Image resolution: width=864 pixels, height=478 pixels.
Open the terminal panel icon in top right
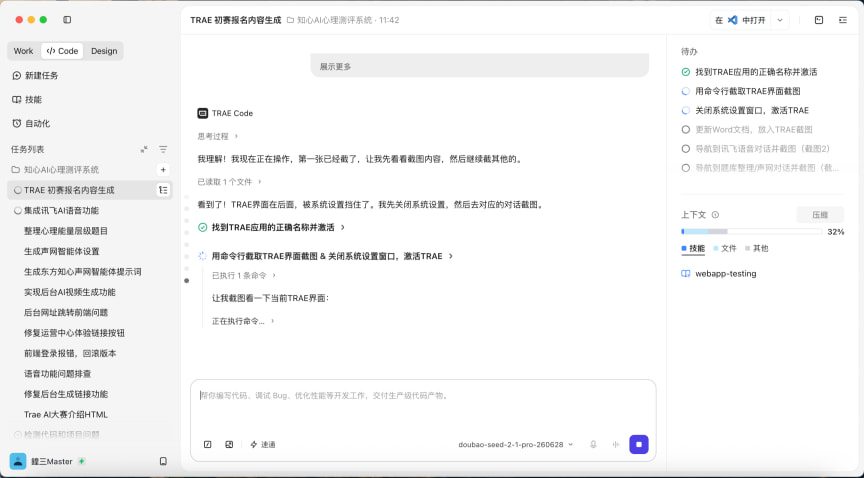pos(819,20)
